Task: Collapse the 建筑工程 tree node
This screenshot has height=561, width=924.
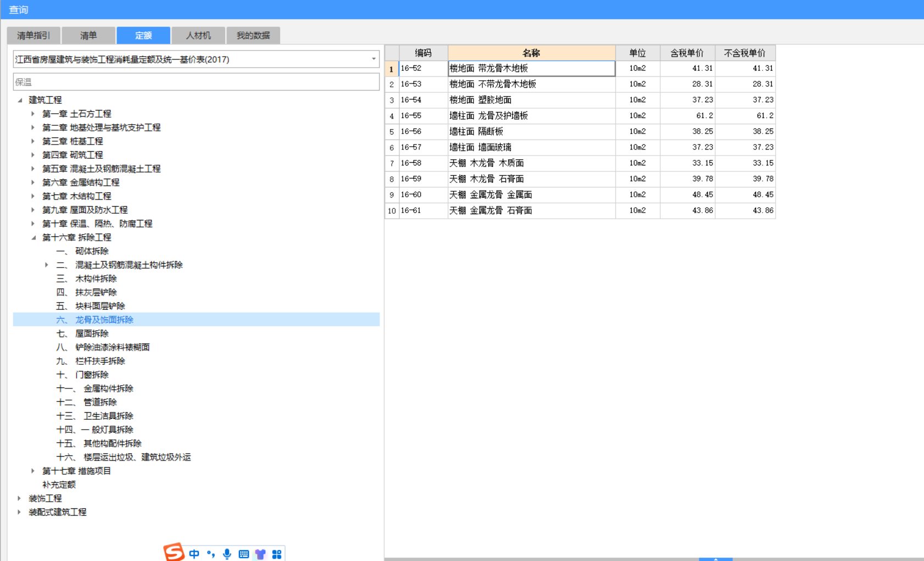Action: [x=20, y=100]
